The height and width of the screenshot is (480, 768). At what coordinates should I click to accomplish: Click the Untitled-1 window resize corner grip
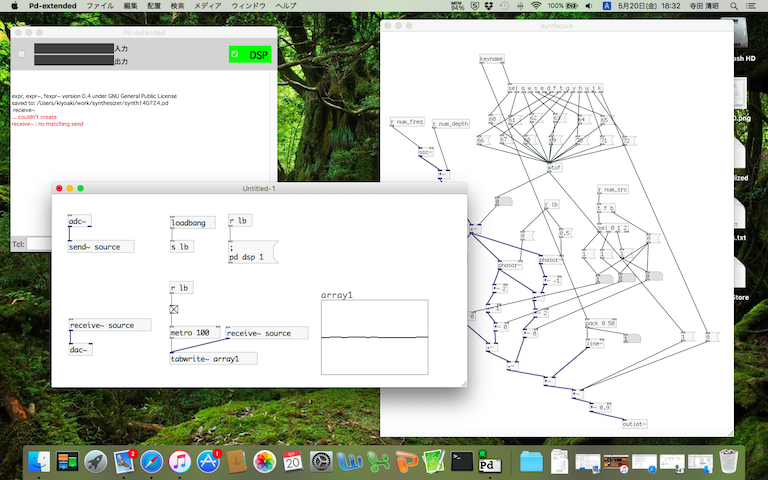click(x=463, y=384)
